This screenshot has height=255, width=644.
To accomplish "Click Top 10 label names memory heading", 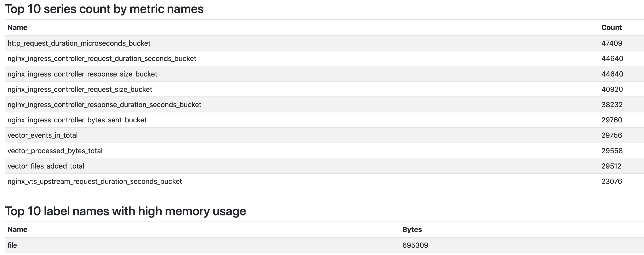I will click(x=125, y=211).
